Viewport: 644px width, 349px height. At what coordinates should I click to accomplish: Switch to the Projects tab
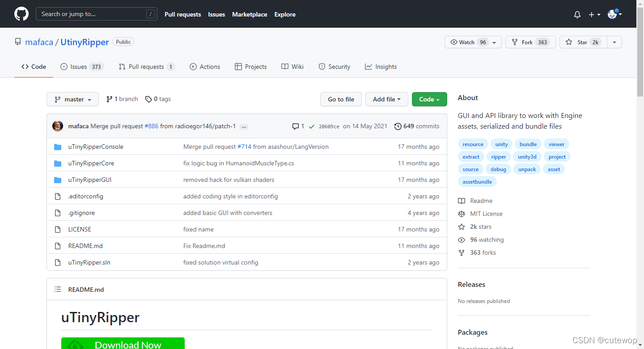pos(251,67)
